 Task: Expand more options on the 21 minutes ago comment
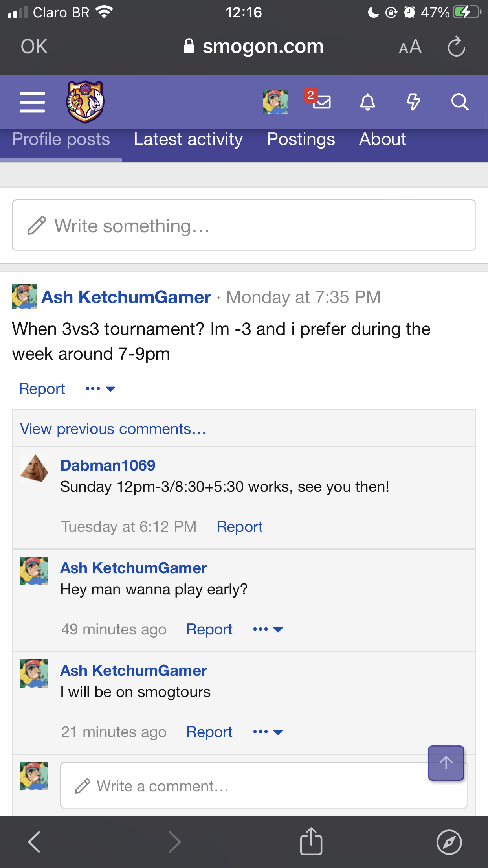coord(268,732)
